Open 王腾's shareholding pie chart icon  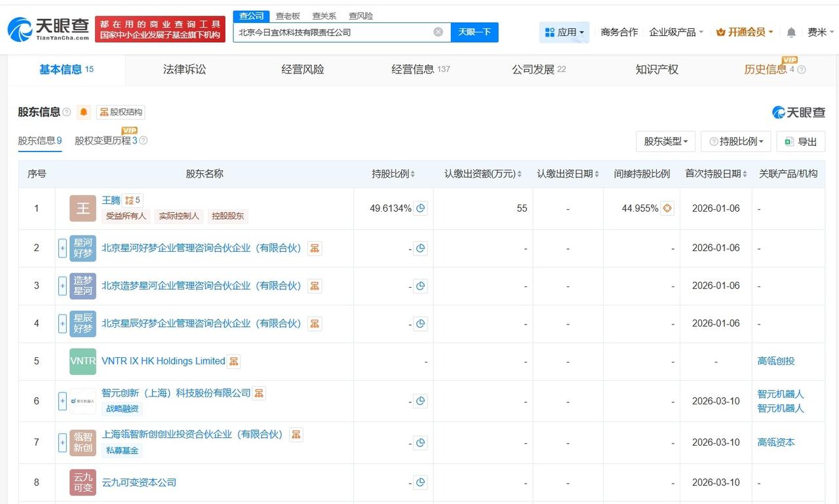(x=421, y=208)
